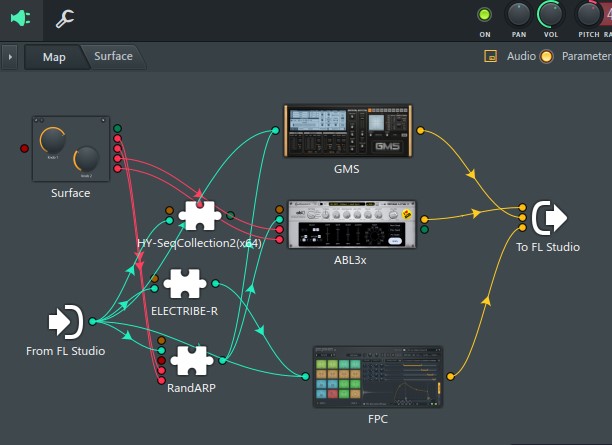This screenshot has width=612, height=445.
Task: Switch to the Surface tab
Action: (x=113, y=56)
